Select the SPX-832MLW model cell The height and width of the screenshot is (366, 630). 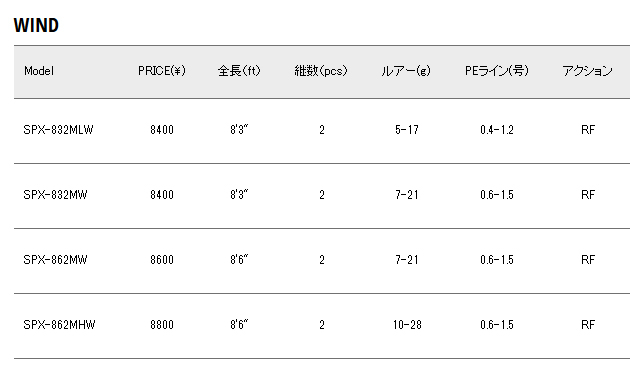[58, 130]
